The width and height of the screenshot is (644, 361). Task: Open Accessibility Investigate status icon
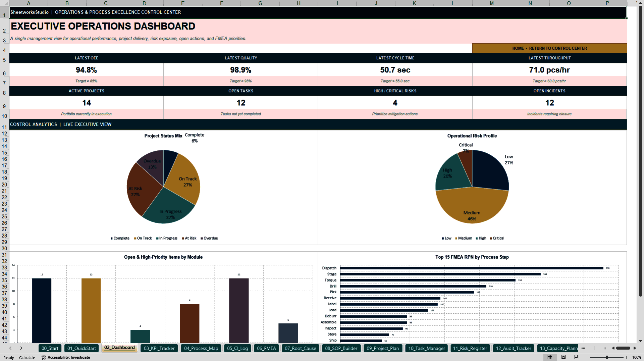tap(66, 357)
